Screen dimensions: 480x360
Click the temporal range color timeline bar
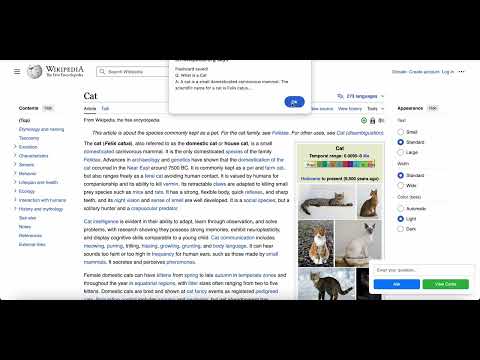(x=340, y=164)
